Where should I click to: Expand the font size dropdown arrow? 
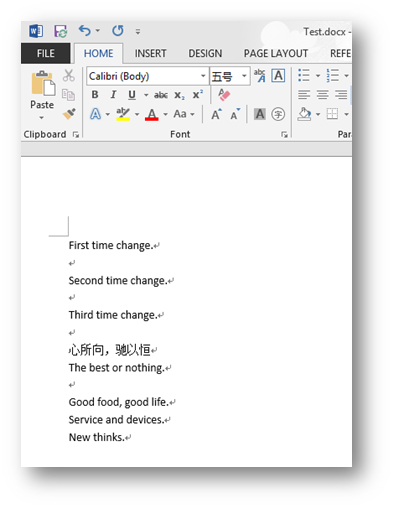[244, 76]
